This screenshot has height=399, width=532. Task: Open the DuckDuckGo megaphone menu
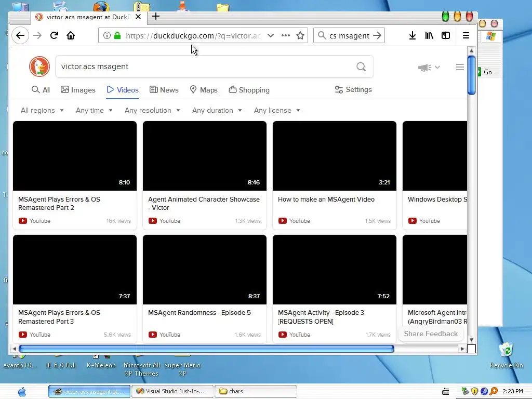click(x=429, y=67)
